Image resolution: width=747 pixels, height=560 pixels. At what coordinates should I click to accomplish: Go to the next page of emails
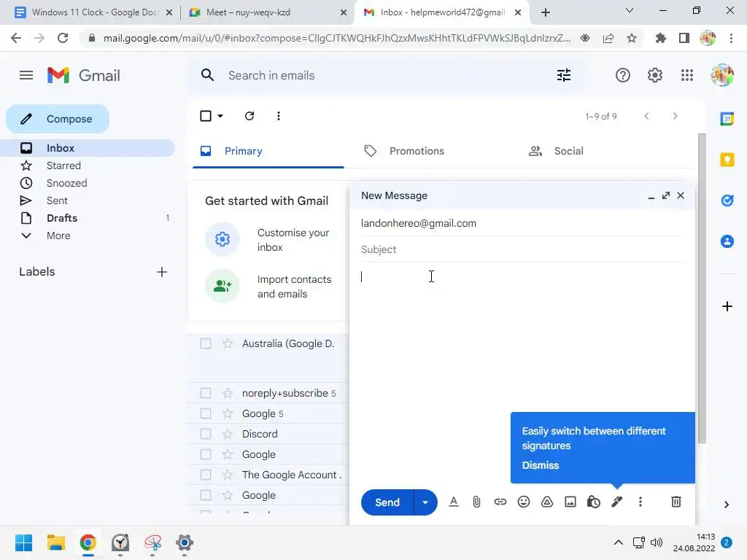[675, 116]
